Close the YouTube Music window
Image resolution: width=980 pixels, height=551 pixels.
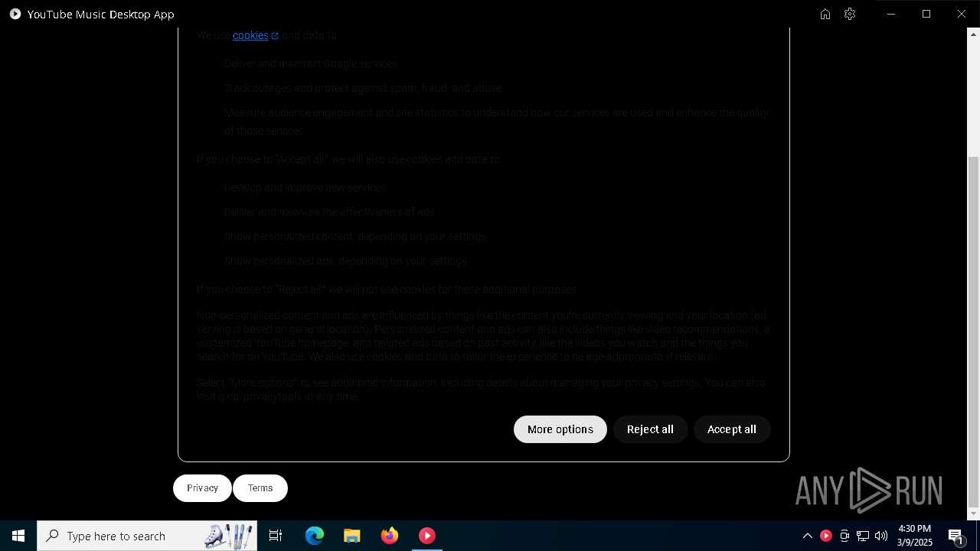[x=962, y=14]
